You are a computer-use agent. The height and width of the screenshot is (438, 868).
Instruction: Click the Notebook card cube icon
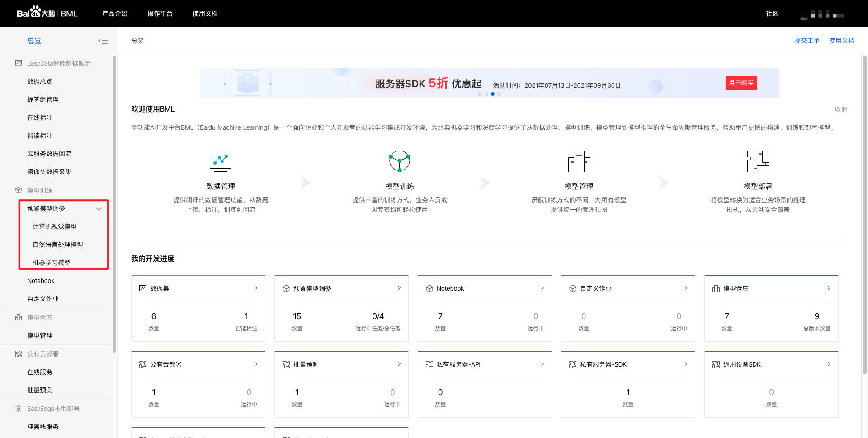pyautogui.click(x=429, y=288)
